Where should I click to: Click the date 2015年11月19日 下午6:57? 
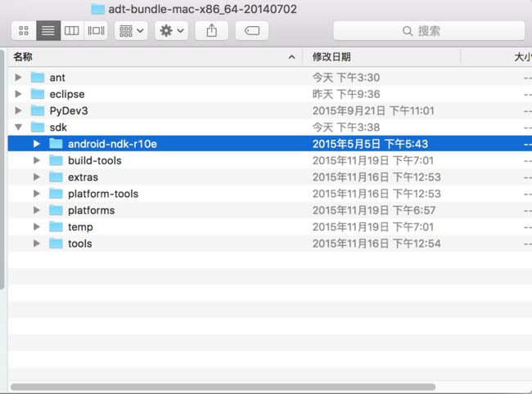point(374,210)
